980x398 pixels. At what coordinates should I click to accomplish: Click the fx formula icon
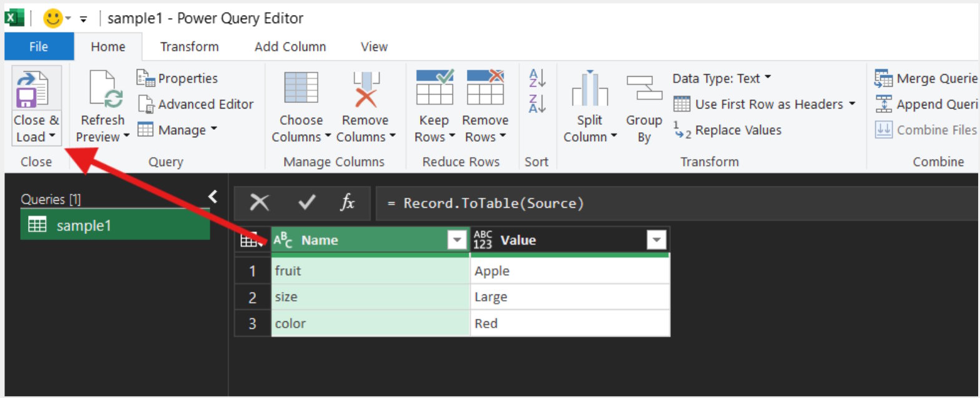point(348,202)
